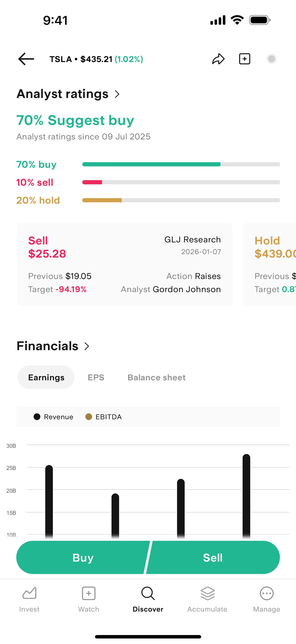
Task: Select the Earnings tab
Action: pyautogui.click(x=46, y=377)
